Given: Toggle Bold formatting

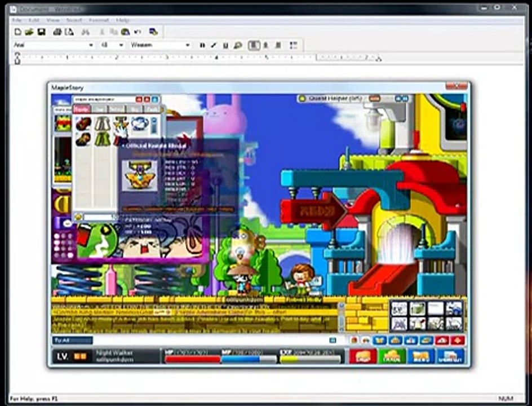Looking at the screenshot, I should (202, 45).
